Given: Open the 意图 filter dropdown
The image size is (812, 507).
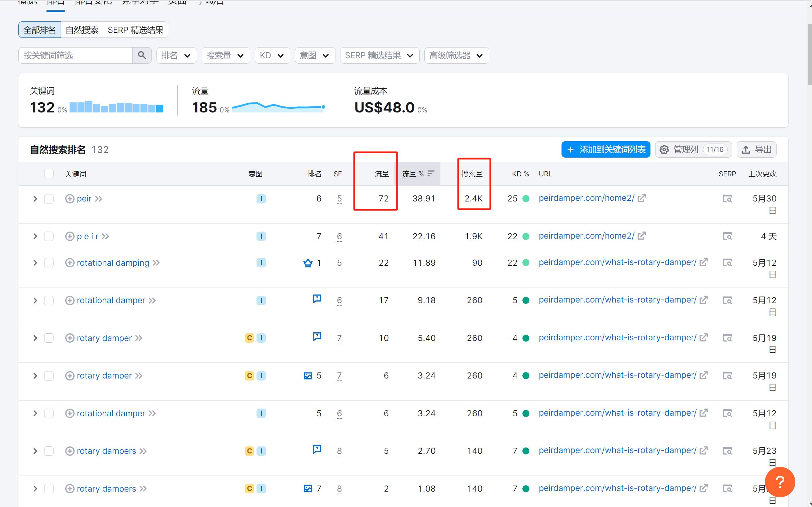Looking at the screenshot, I should [x=315, y=55].
